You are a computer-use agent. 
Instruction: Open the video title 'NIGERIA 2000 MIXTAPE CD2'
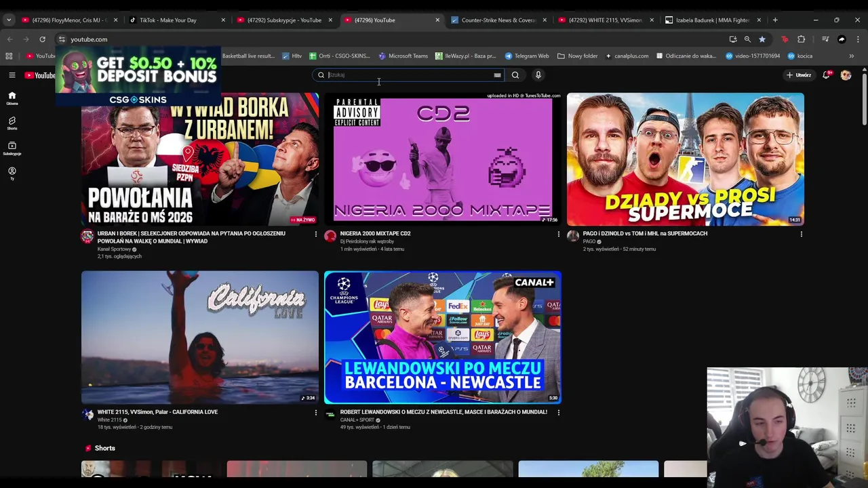click(375, 233)
